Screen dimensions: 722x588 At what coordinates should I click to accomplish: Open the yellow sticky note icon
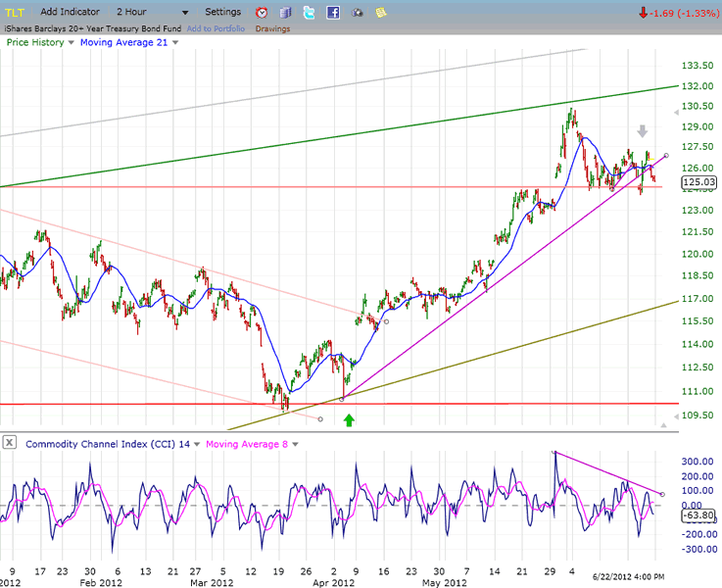click(x=381, y=13)
